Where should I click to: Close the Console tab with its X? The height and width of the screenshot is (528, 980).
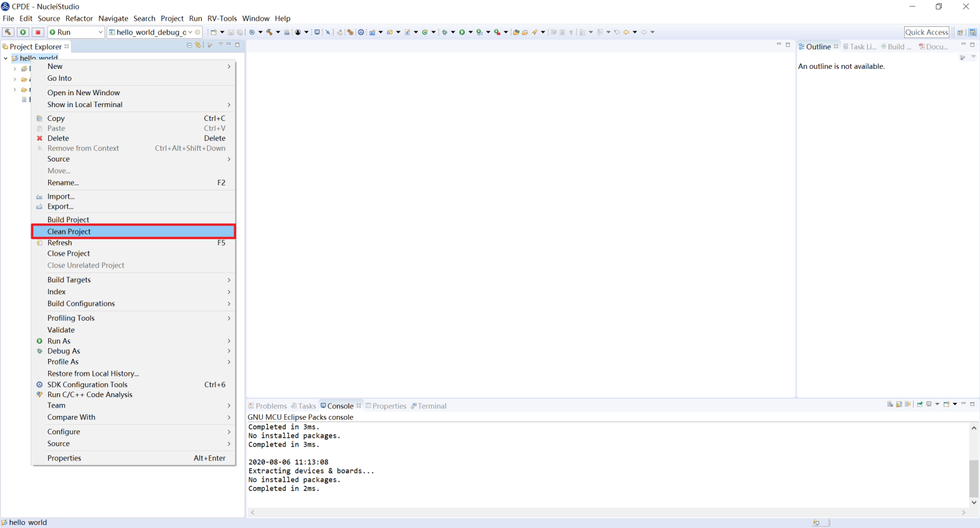359,406
